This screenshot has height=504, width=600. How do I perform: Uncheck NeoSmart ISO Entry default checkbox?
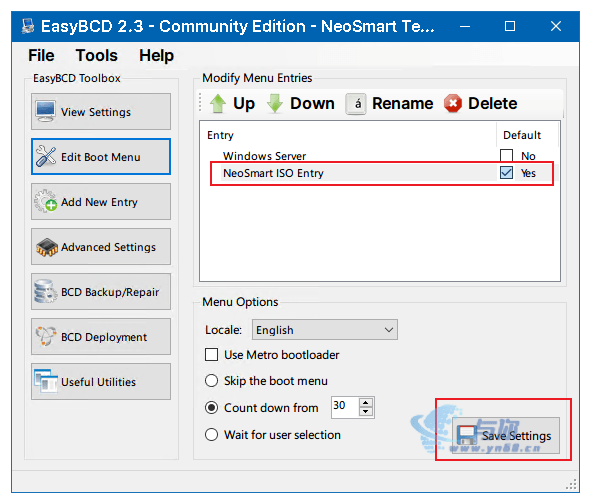coord(507,173)
